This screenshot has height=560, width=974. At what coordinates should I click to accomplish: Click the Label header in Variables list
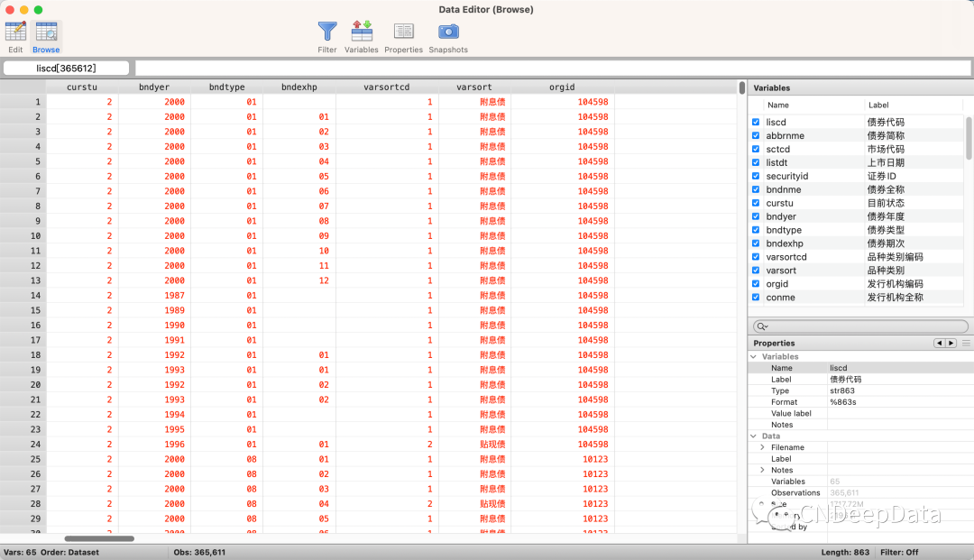tap(878, 105)
